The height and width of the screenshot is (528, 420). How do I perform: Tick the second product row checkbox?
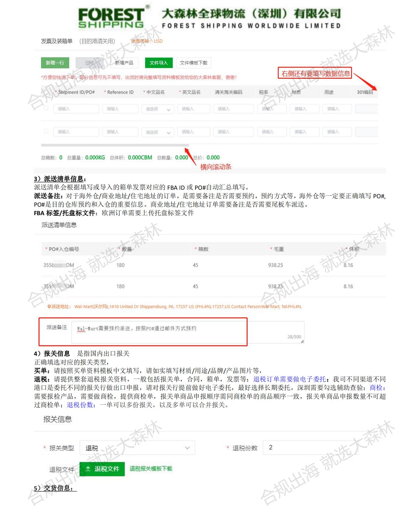coord(46,131)
